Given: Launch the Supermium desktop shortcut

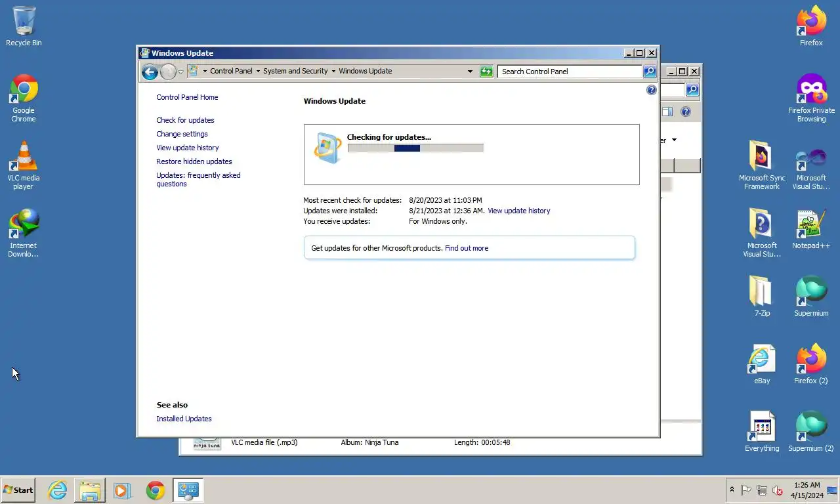Looking at the screenshot, I should click(x=811, y=297).
